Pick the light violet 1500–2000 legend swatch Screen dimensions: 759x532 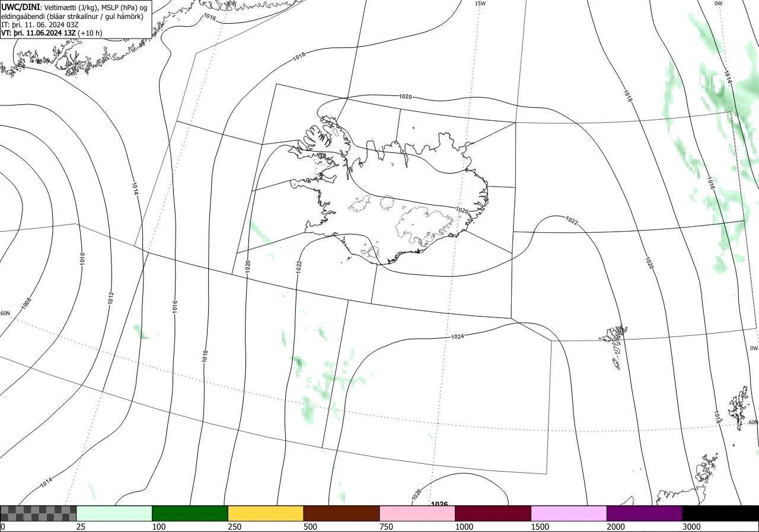[569, 513]
